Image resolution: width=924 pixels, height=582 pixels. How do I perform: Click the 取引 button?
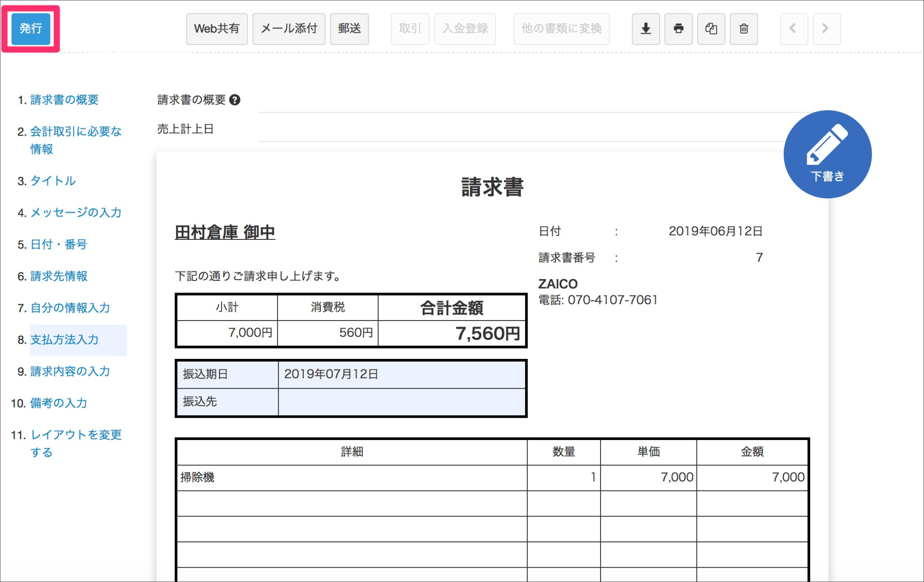[410, 29]
